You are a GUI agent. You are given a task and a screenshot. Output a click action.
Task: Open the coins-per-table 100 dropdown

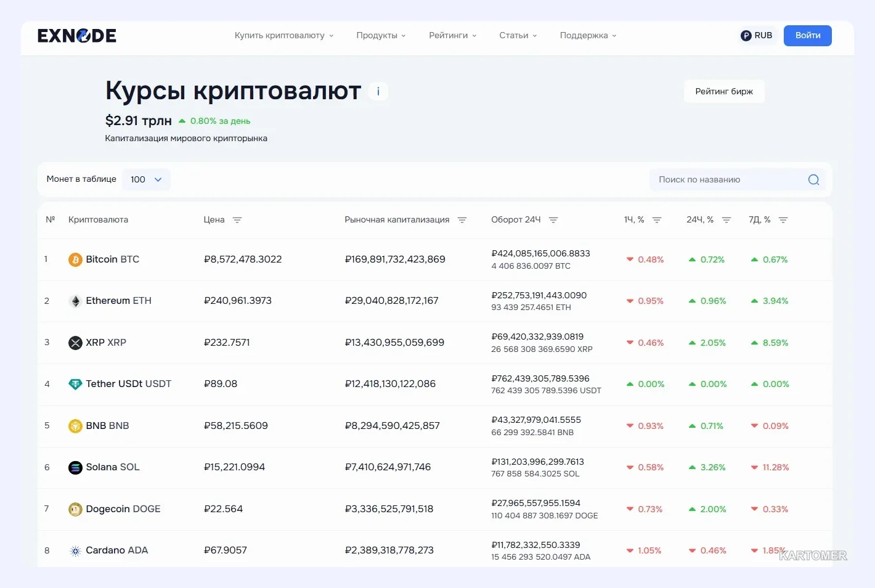tap(146, 179)
